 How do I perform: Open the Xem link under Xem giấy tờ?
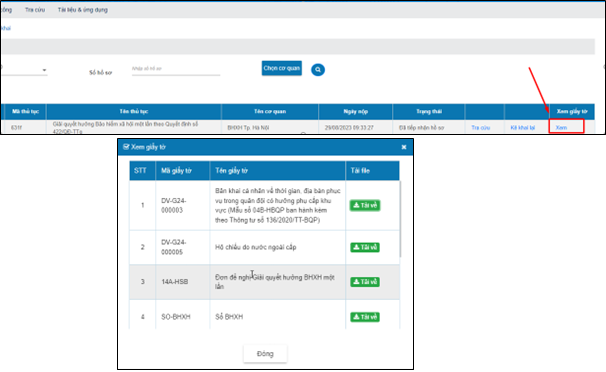click(561, 127)
